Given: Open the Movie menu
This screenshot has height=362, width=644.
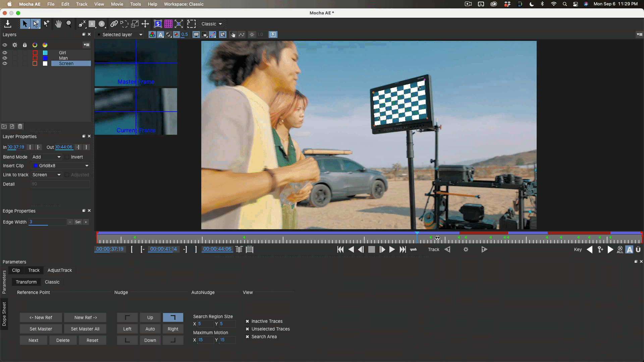Looking at the screenshot, I should click(117, 4).
